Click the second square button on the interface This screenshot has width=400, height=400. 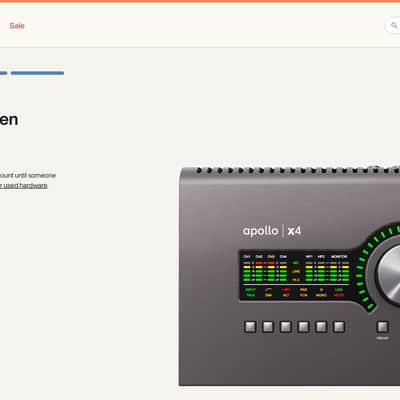point(268,327)
